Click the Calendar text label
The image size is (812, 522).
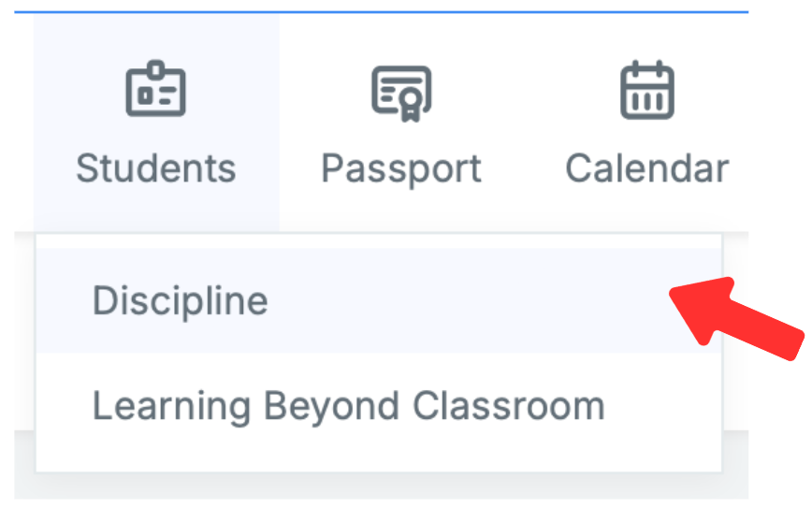(647, 169)
